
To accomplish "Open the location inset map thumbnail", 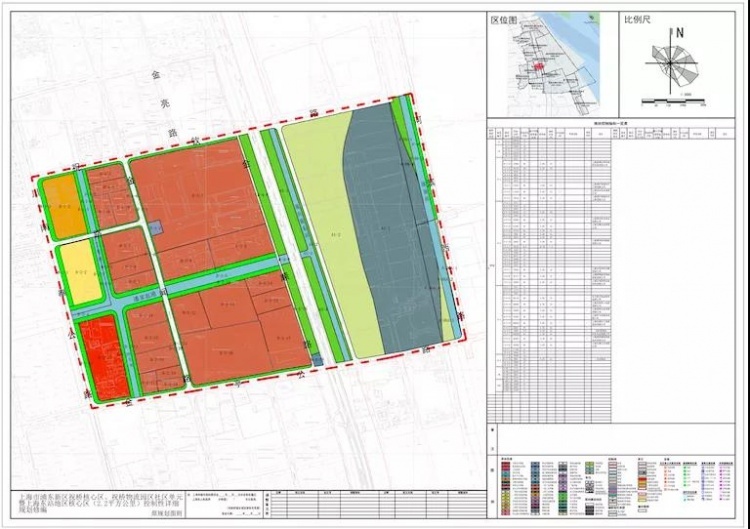I will pyautogui.click(x=552, y=64).
